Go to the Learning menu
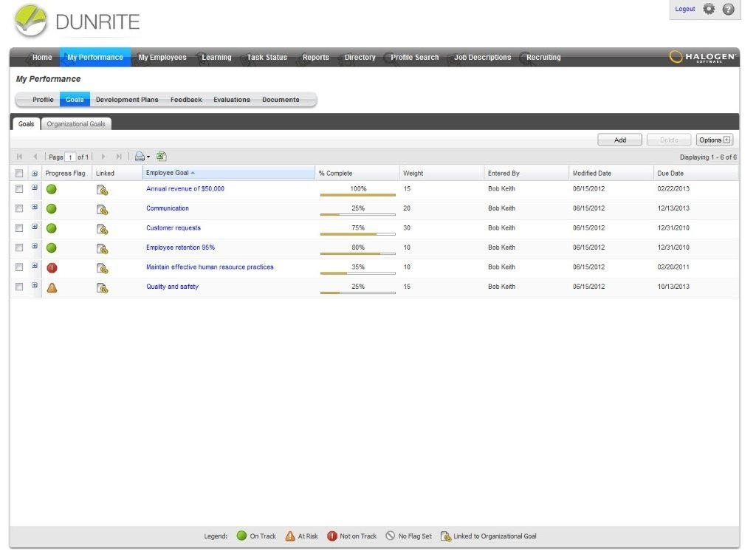756x554 pixels. click(216, 58)
